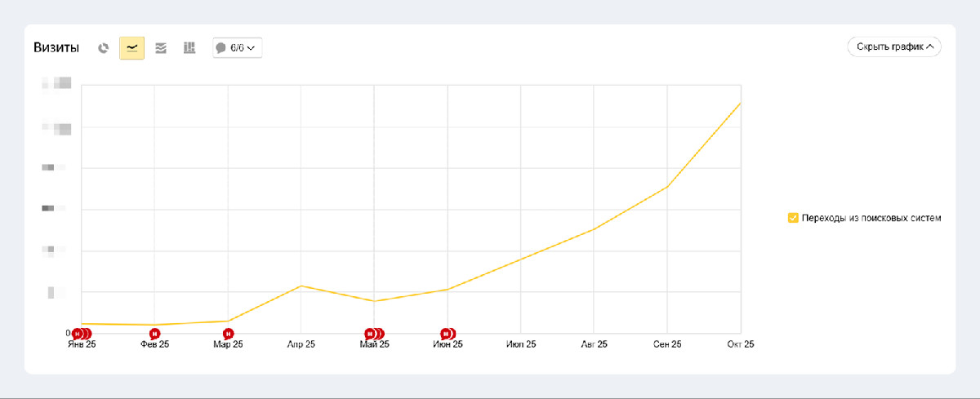Open the annotations 6/6 dropdown
Viewport: 980px width, 399px height.
tap(237, 48)
